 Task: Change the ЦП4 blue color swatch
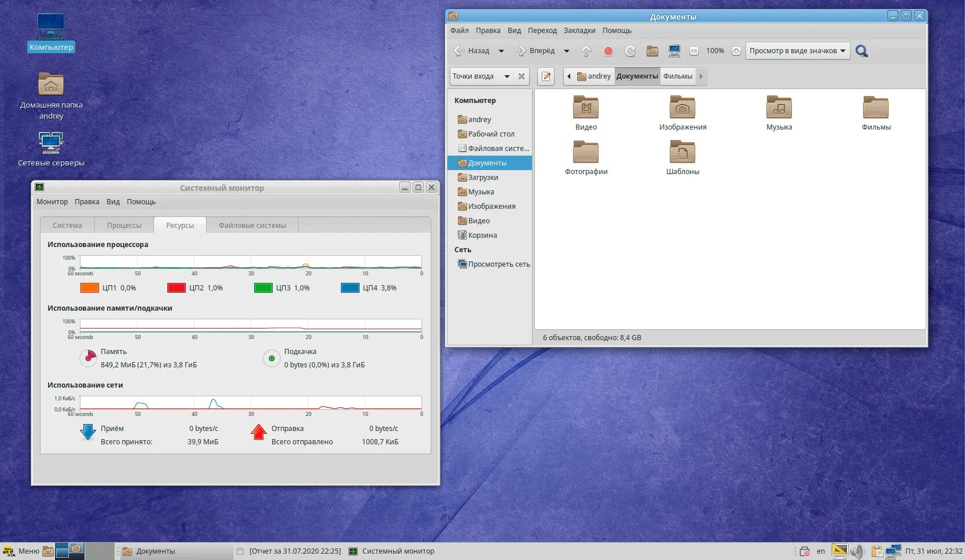[350, 288]
